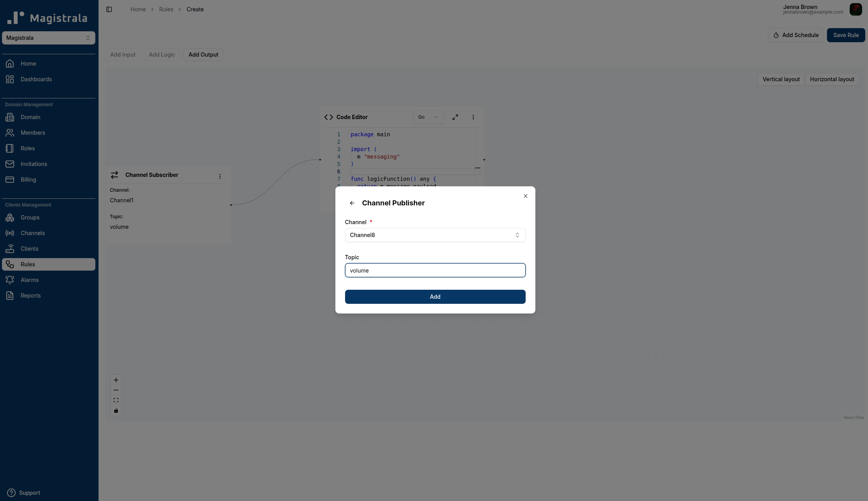Zoom in on the rule canvas
Viewport: 868px width, 501px height.
(x=116, y=380)
